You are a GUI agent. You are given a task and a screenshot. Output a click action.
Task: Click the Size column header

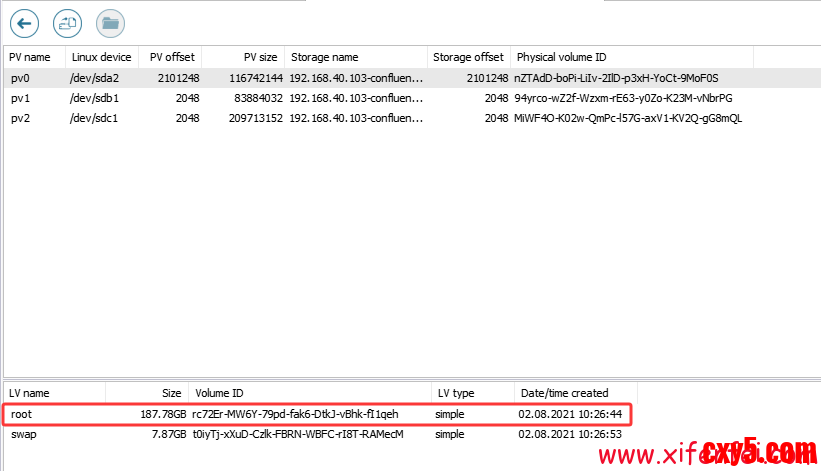(x=147, y=393)
